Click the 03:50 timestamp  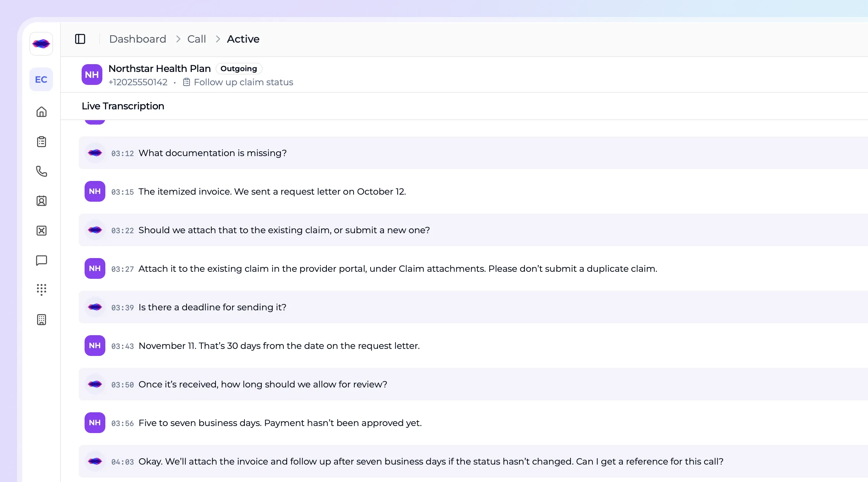tap(122, 385)
